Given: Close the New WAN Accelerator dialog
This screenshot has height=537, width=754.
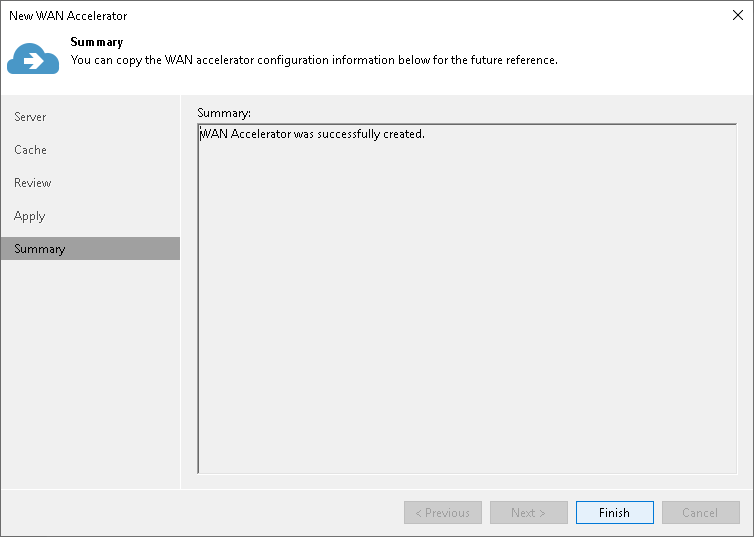Looking at the screenshot, I should click(x=738, y=15).
